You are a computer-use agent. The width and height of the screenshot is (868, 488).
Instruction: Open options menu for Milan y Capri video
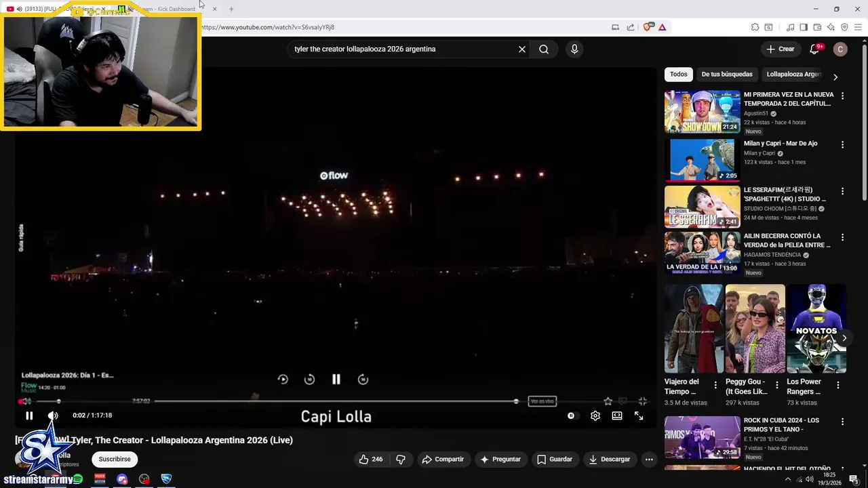coord(843,145)
